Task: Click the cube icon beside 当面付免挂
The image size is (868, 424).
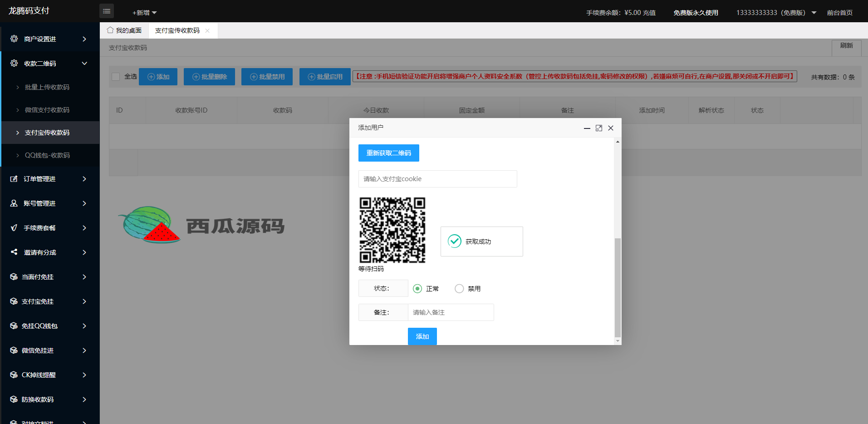Action: tap(14, 276)
